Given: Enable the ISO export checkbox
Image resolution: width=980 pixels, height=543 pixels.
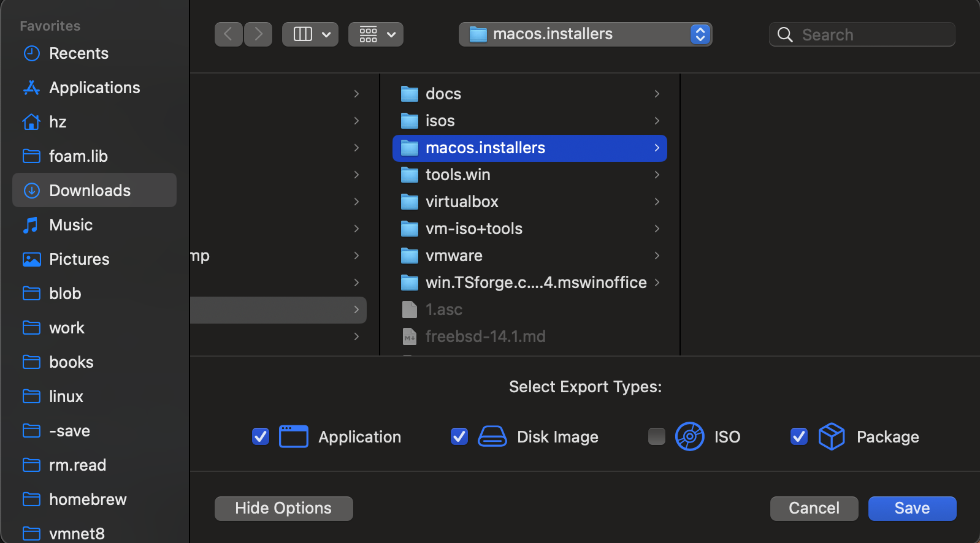Looking at the screenshot, I should pos(656,436).
